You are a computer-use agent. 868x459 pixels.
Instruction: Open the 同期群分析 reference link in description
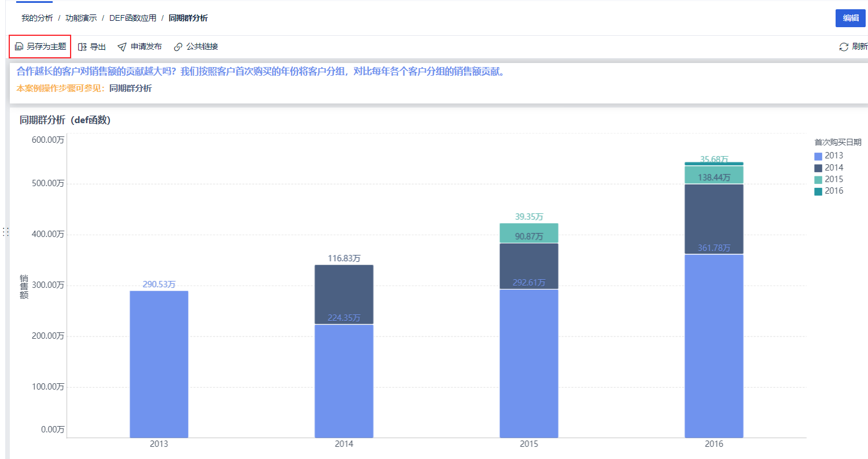(130, 88)
